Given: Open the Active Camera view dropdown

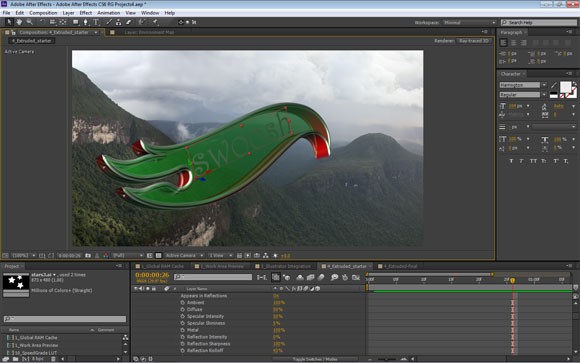Looking at the screenshot, I should [x=184, y=255].
